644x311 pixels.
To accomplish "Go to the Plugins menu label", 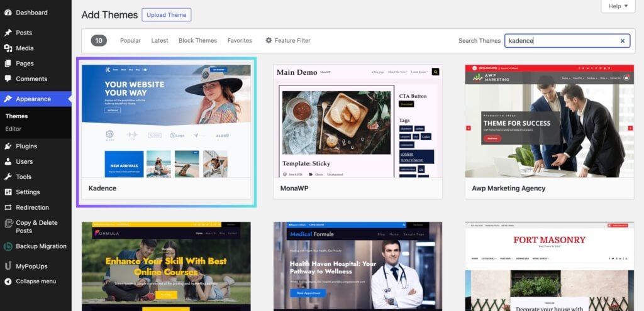I will 26,146.
